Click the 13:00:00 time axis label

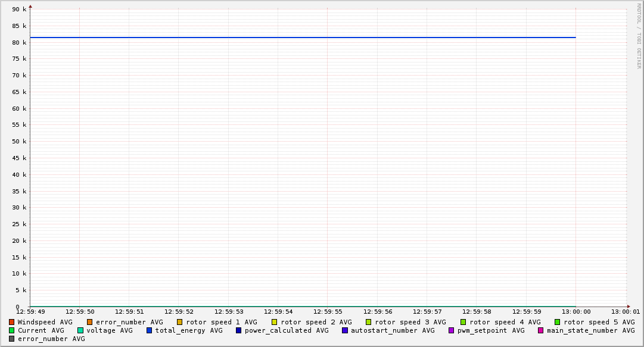pos(575,311)
